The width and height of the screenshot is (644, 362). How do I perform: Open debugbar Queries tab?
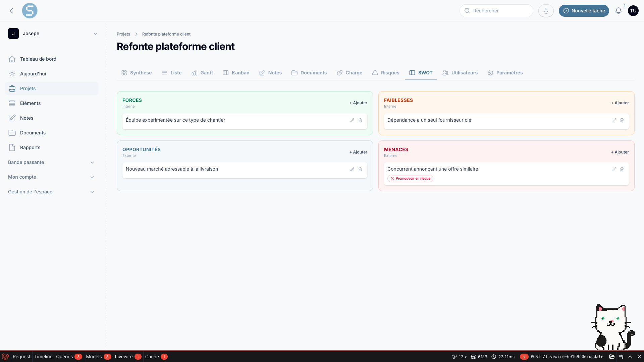69,357
